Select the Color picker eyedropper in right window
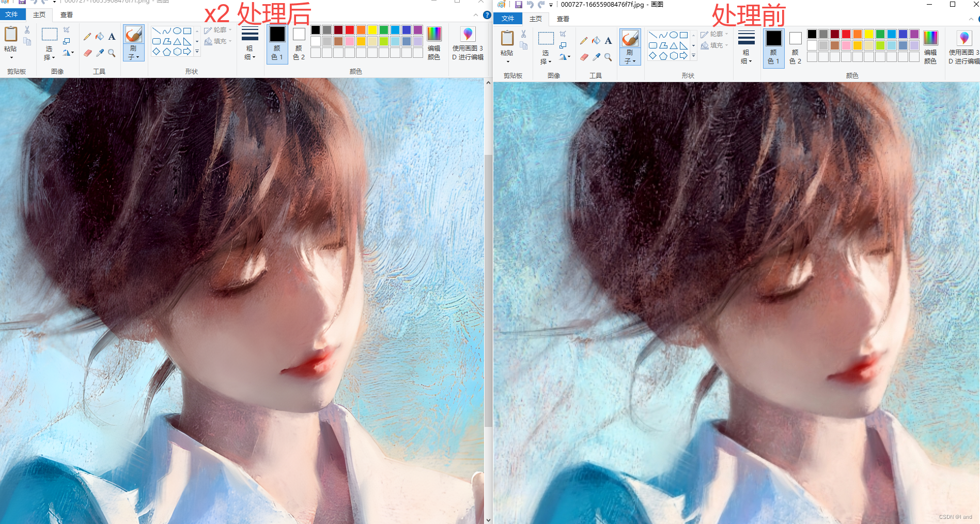 (596, 57)
